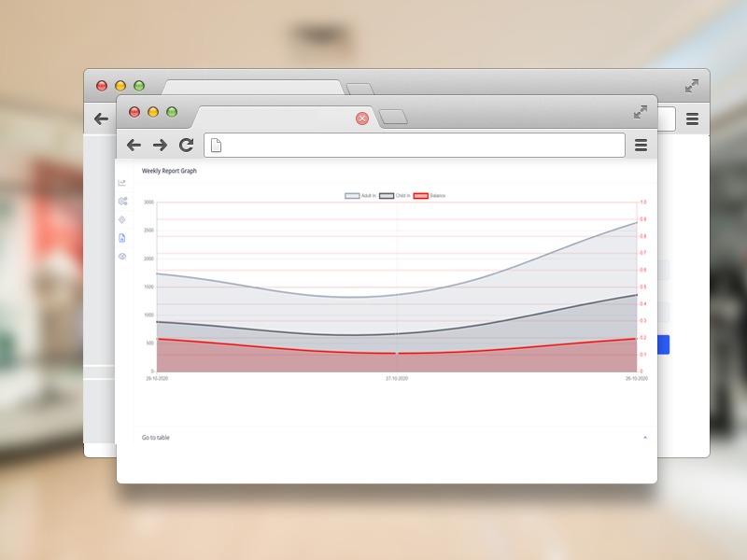Expand the Go to table chevron

[x=645, y=438]
